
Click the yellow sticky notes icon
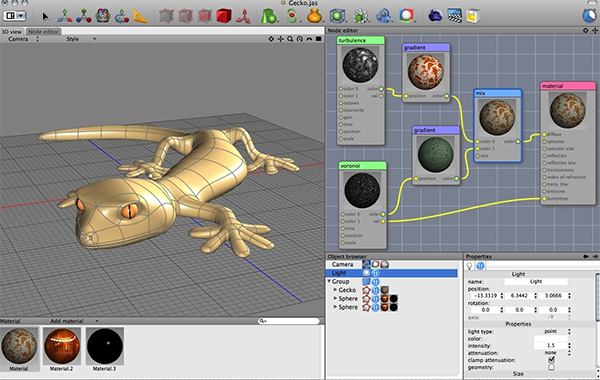(473, 16)
